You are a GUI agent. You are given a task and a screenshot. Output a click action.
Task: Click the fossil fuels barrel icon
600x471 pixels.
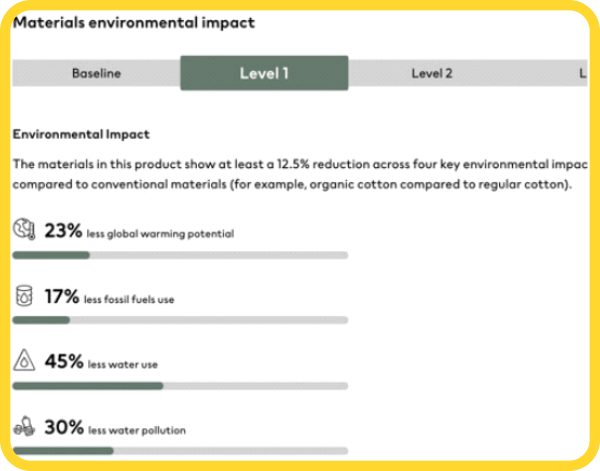24,296
